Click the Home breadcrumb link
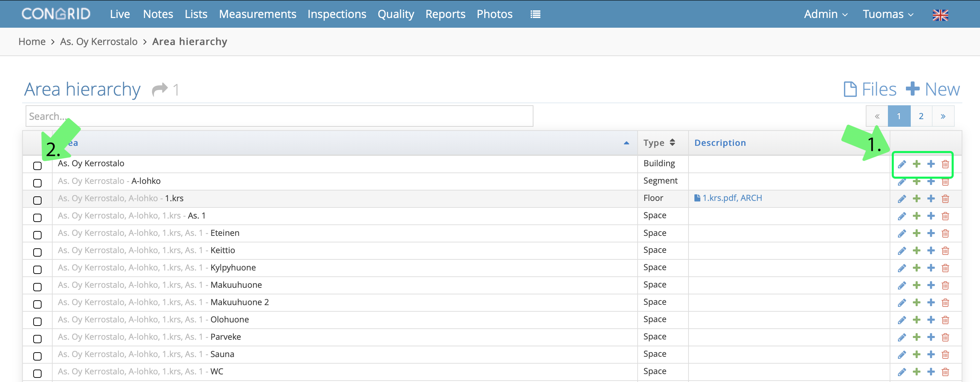 click(x=32, y=42)
